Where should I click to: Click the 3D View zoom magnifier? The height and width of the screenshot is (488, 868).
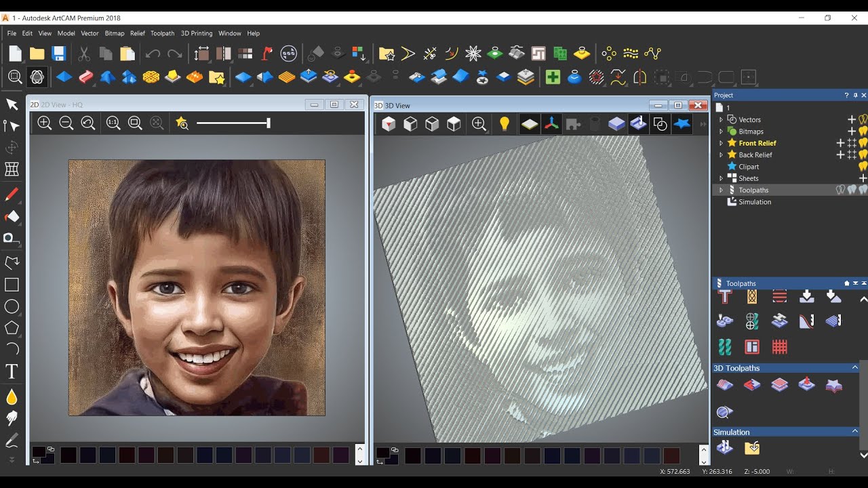(479, 124)
